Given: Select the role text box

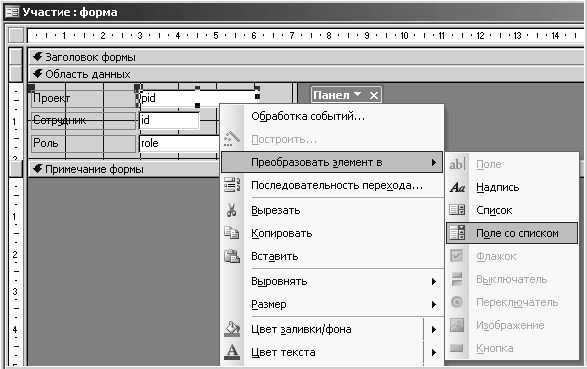Looking at the screenshot, I should click(179, 143).
